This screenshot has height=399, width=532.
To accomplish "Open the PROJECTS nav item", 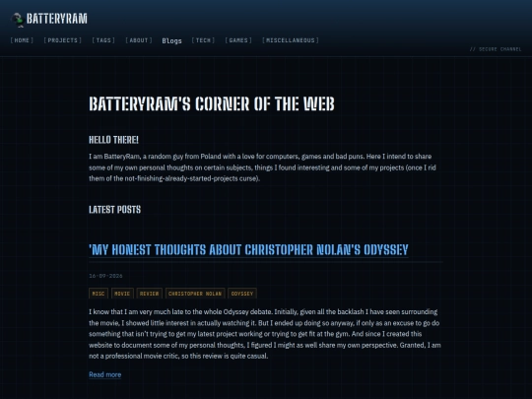I will click(x=63, y=40).
